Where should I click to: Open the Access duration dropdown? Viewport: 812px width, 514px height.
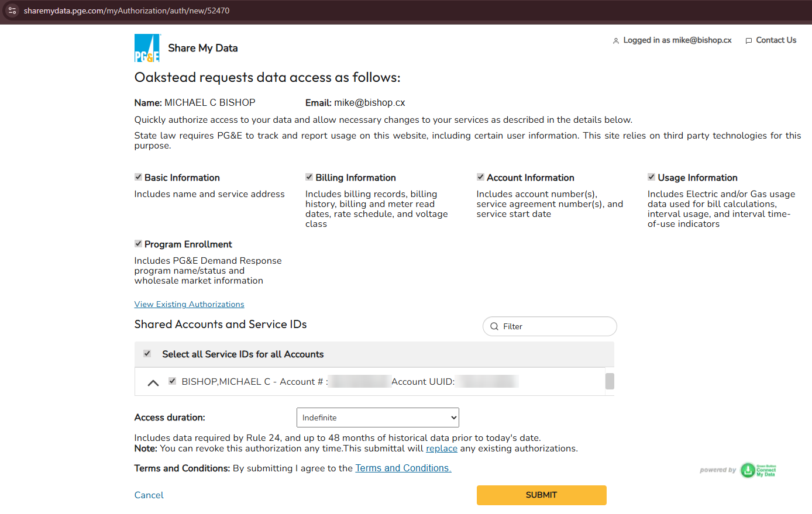pos(378,418)
